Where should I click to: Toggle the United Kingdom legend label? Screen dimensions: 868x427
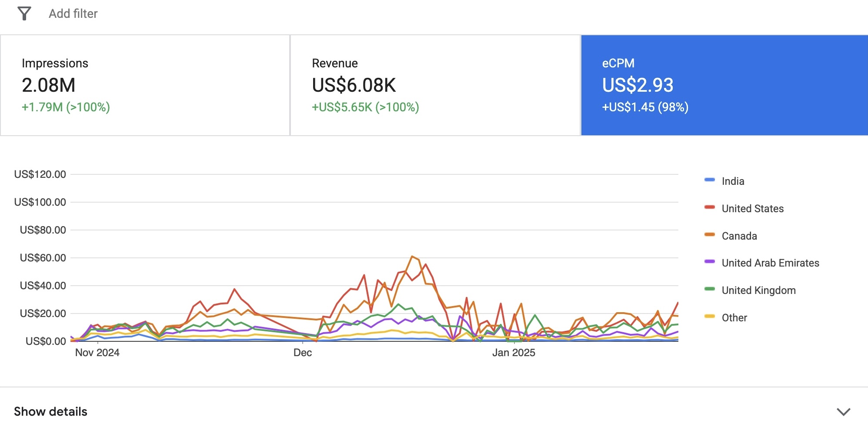coord(758,290)
